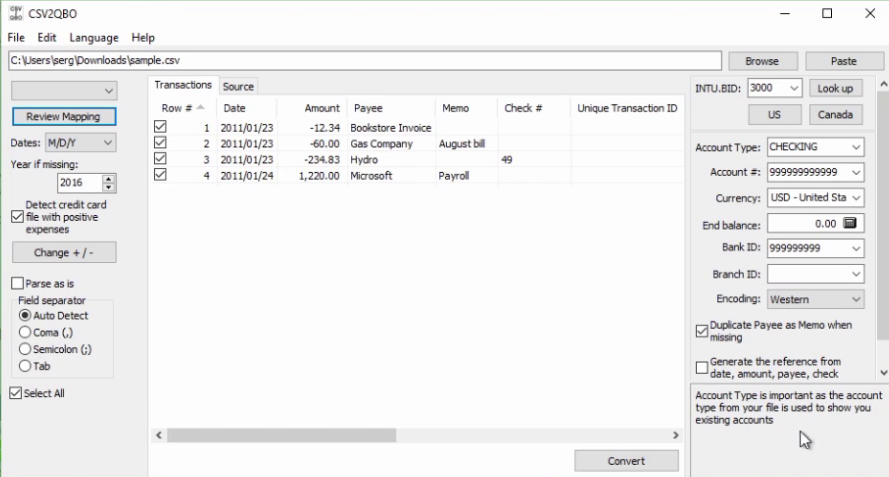Disable Duplicate Payee as Memo checkbox
Viewport: 889px width, 477px height.
pos(702,331)
